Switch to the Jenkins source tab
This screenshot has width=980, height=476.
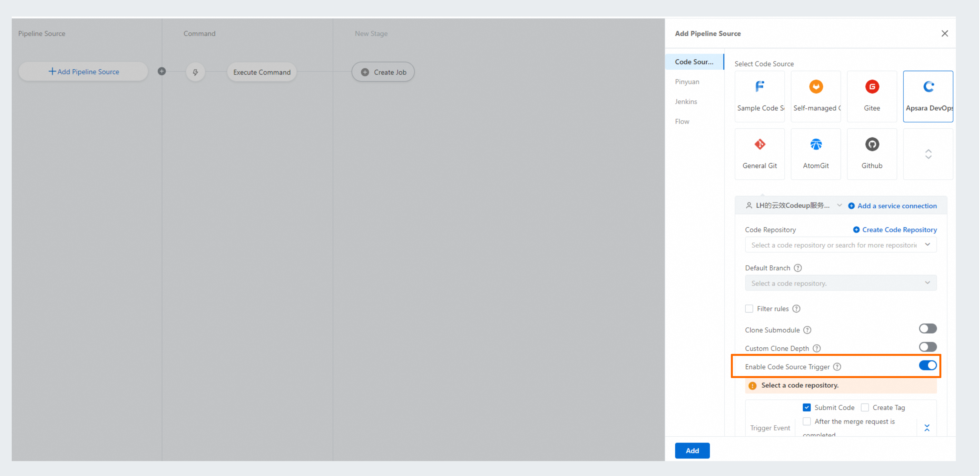click(x=686, y=101)
